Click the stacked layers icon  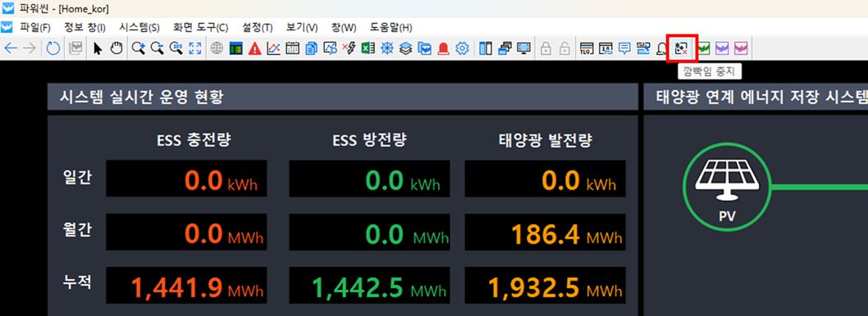(405, 48)
